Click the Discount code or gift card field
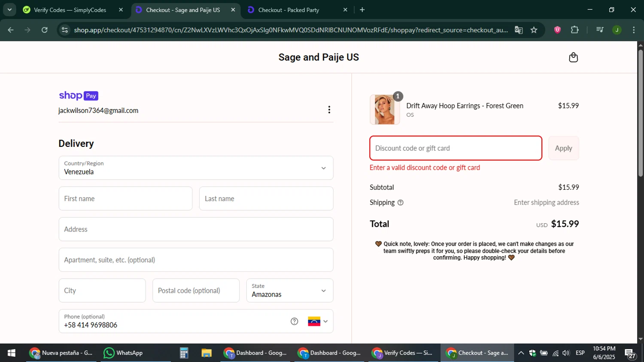Viewport: 644px width, 362px height. pos(456,148)
